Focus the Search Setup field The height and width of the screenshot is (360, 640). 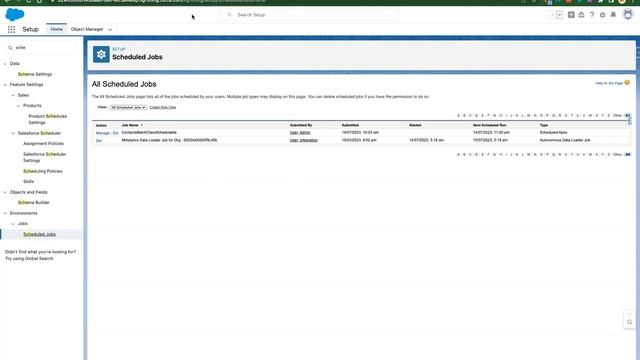click(310, 15)
